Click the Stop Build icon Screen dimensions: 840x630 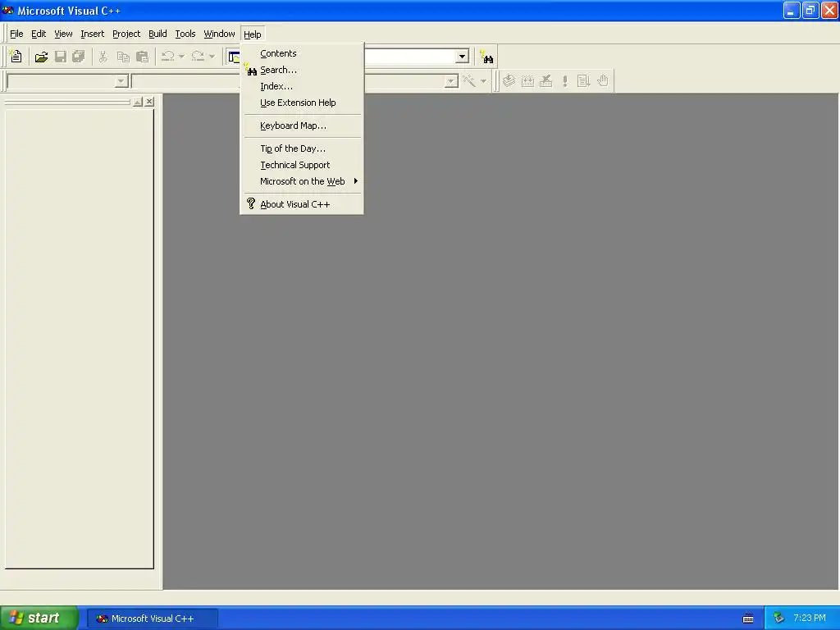[x=546, y=81]
